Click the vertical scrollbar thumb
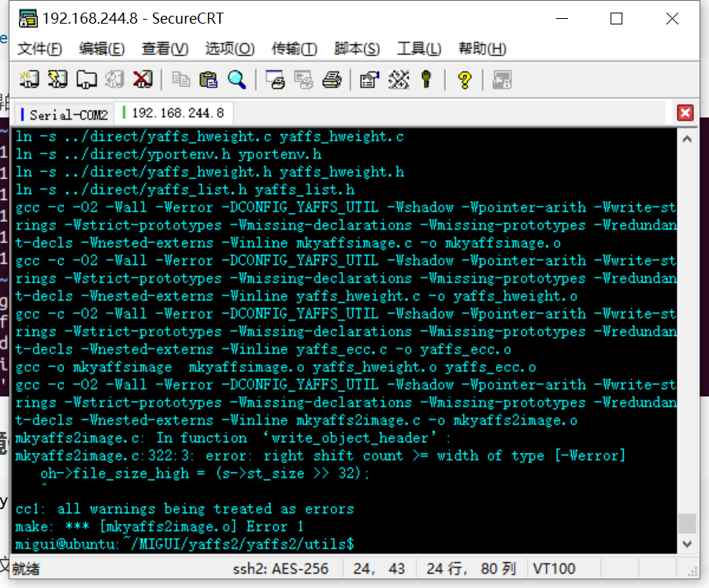Screen dimensions: 709x588 (x=687, y=524)
